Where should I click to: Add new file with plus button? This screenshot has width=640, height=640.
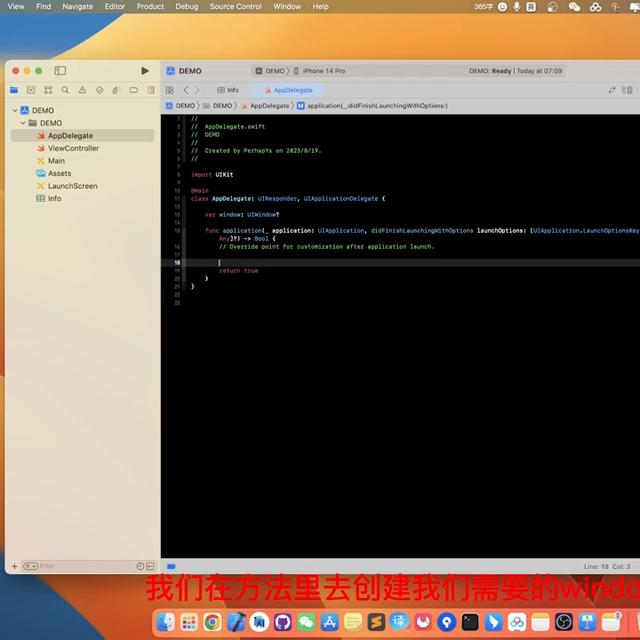coord(15,566)
